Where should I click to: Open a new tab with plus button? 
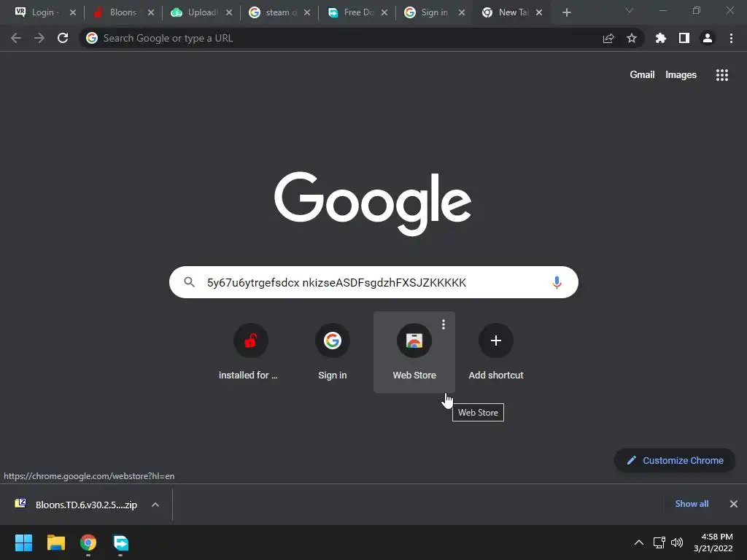click(566, 13)
